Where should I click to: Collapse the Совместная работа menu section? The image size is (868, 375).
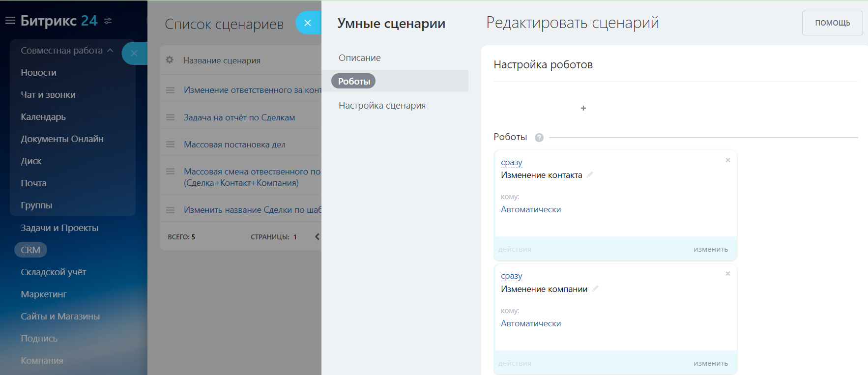(x=110, y=51)
